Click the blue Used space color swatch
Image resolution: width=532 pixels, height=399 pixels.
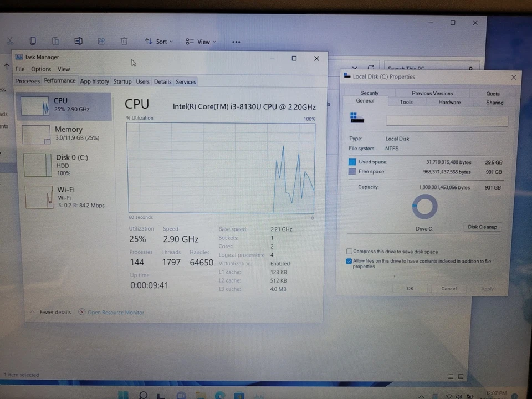352,162
